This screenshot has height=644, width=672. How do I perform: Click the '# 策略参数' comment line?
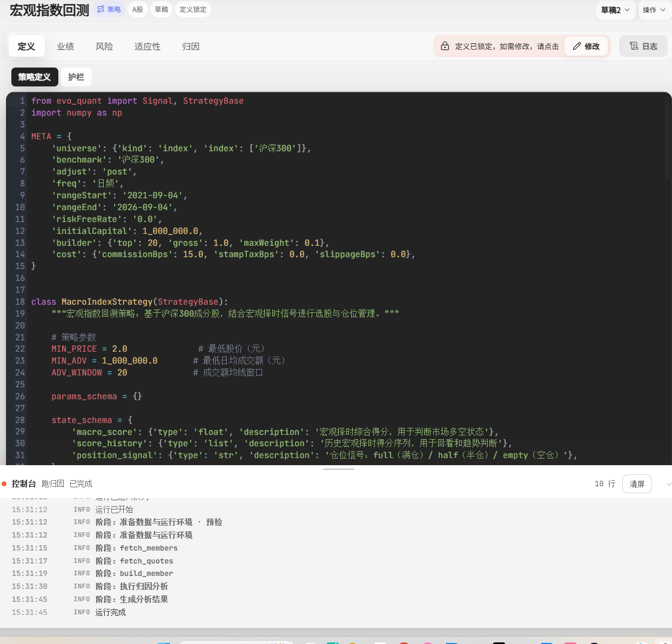point(73,337)
